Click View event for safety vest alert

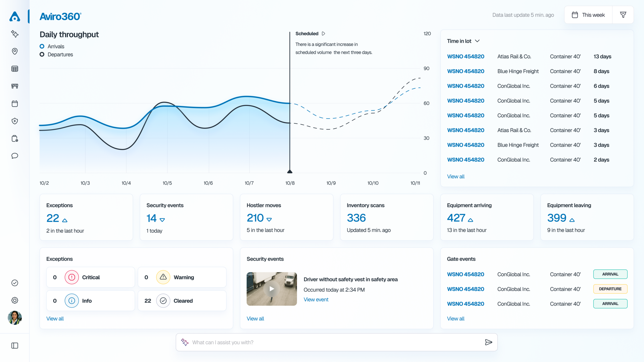pos(316,299)
